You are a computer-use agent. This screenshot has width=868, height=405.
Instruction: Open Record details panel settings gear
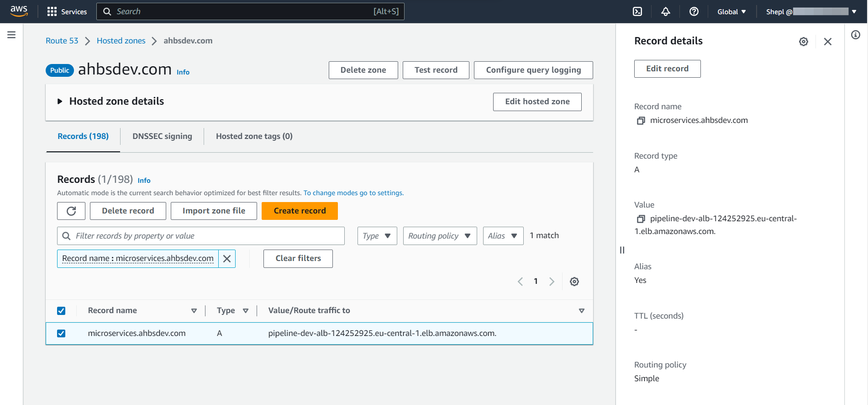pos(804,42)
